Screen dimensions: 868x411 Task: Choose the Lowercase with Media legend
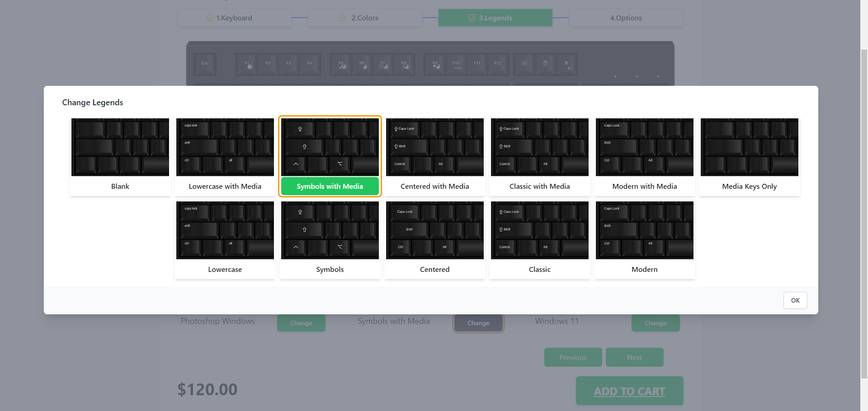[x=225, y=156]
